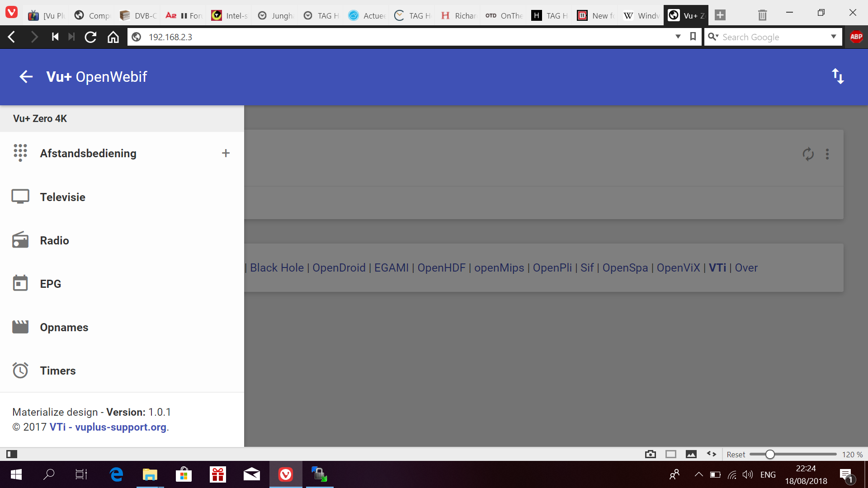Toggle image loading in status bar
Viewport: 868px width, 488px height.
pyautogui.click(x=691, y=454)
